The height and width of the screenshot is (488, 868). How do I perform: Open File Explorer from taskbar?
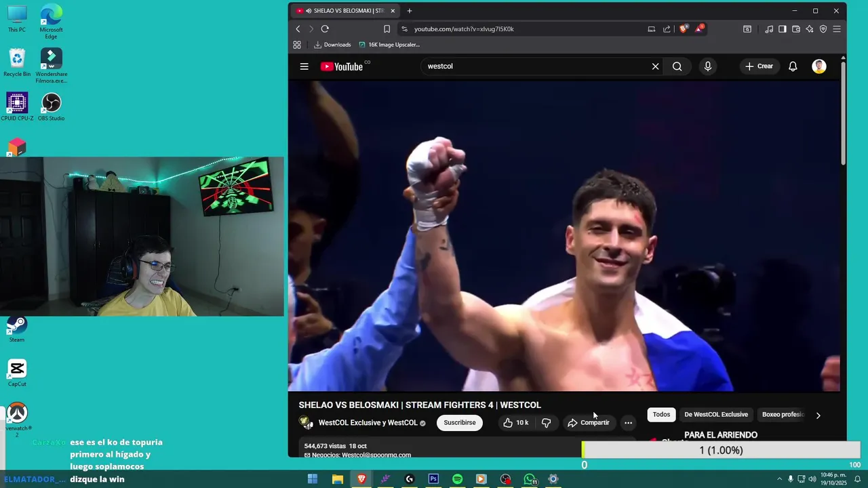(337, 479)
